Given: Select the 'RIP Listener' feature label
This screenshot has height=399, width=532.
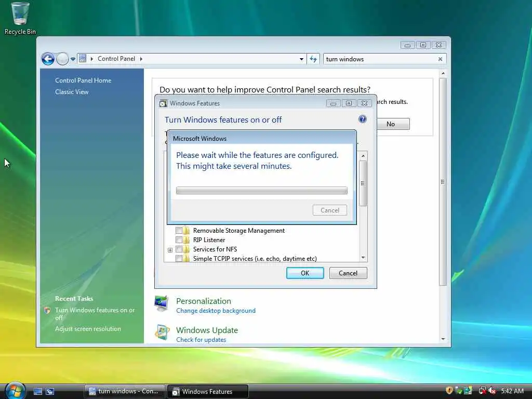Looking at the screenshot, I should click(209, 240).
